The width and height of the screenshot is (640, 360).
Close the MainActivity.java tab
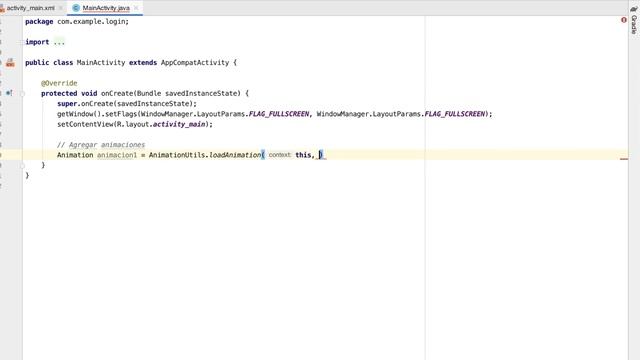(136, 8)
